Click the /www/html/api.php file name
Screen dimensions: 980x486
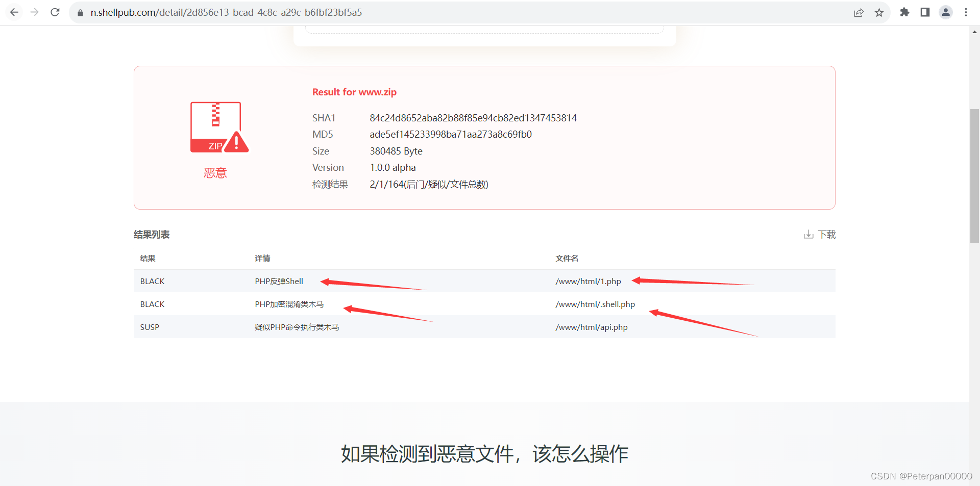pyautogui.click(x=592, y=327)
